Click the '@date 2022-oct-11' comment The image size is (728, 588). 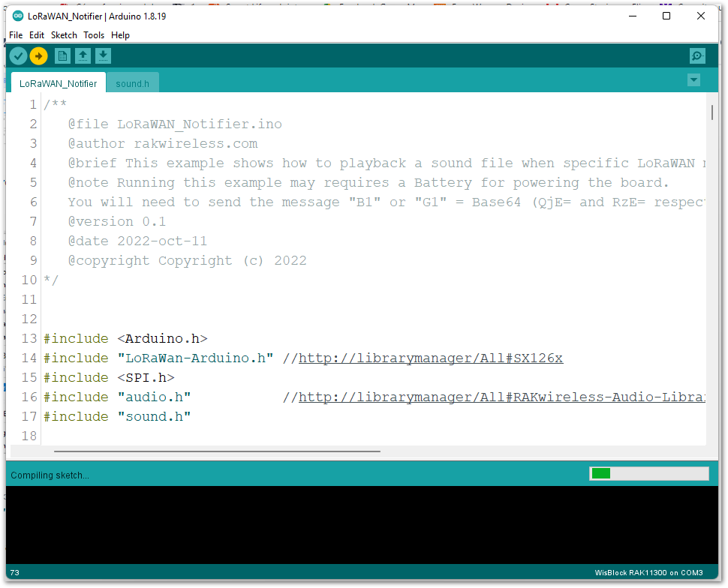tap(137, 241)
